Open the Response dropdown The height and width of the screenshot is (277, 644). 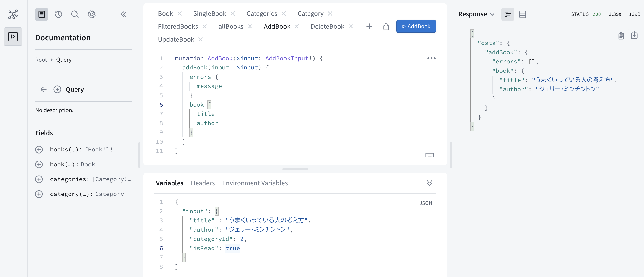[476, 14]
